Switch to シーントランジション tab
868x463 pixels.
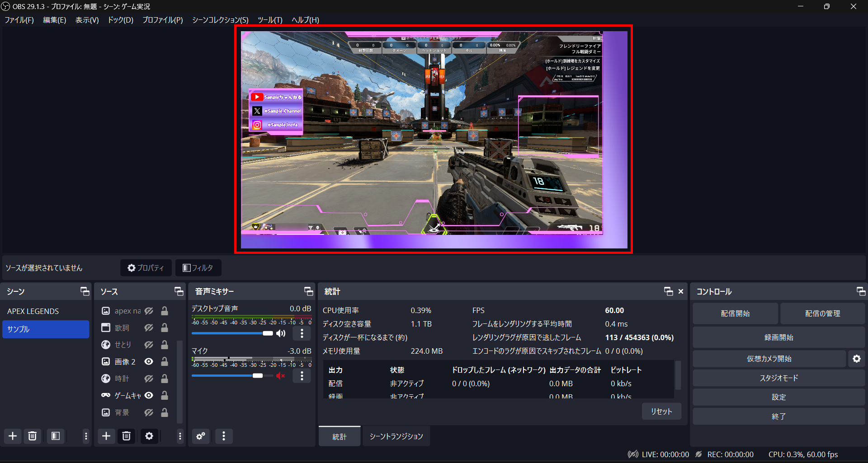pos(396,436)
